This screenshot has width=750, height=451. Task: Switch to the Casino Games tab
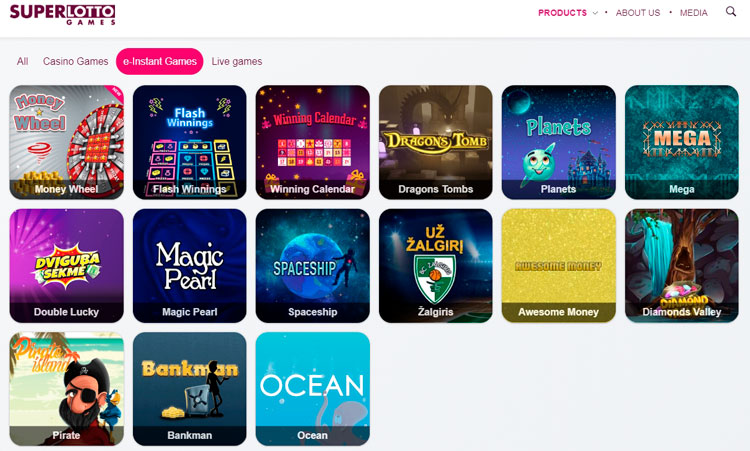coord(76,61)
